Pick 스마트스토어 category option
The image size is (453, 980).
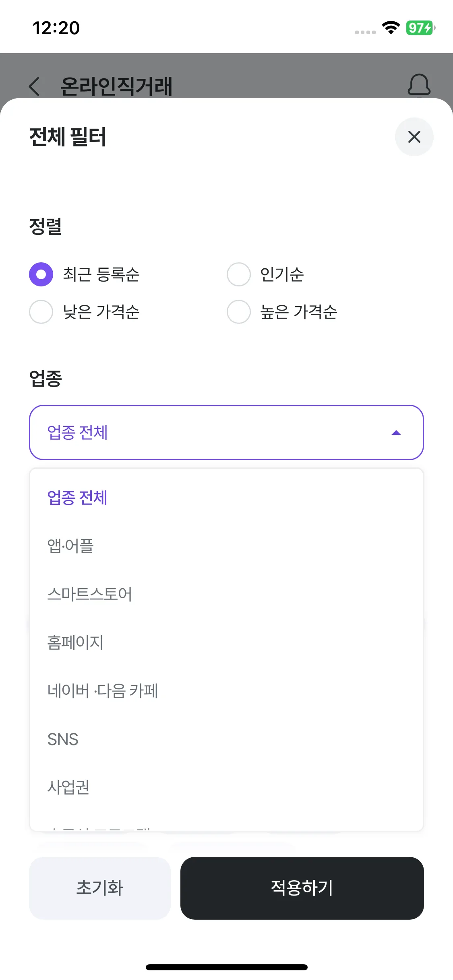[89, 594]
